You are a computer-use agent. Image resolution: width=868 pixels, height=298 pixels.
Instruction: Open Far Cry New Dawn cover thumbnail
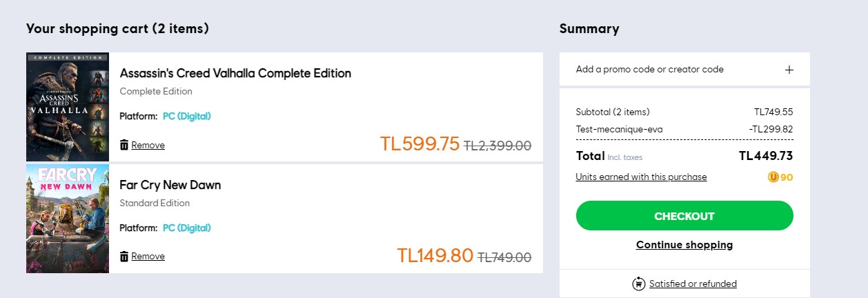(x=68, y=219)
